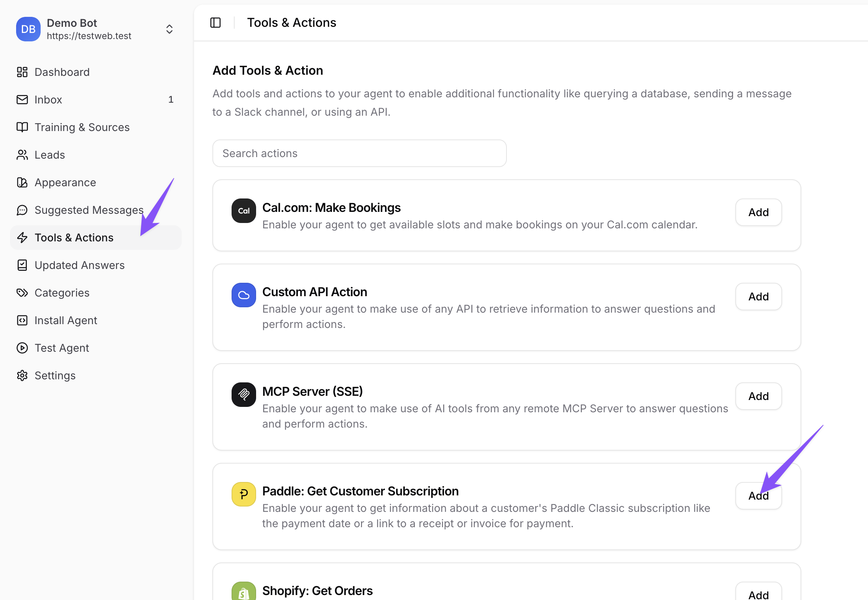
Task: Toggle the sidebar panel icon
Action: [215, 23]
